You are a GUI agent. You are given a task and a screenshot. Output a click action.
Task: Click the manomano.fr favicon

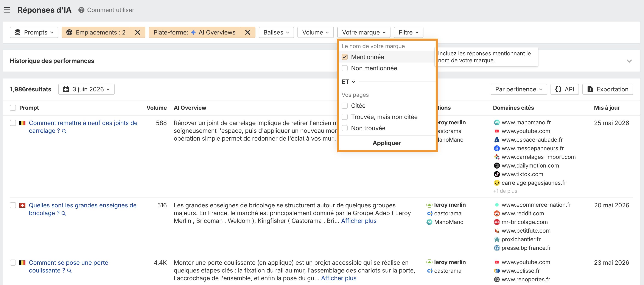[x=497, y=122]
